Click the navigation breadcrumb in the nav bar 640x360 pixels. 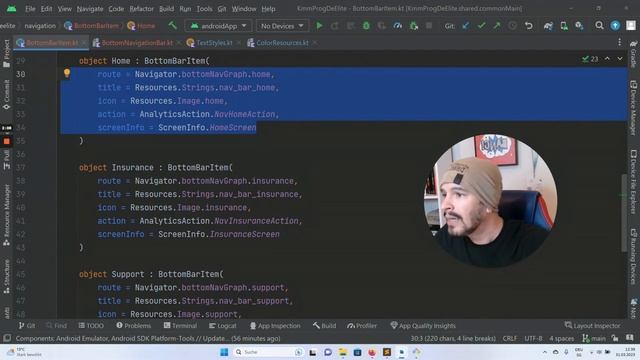(x=40, y=26)
